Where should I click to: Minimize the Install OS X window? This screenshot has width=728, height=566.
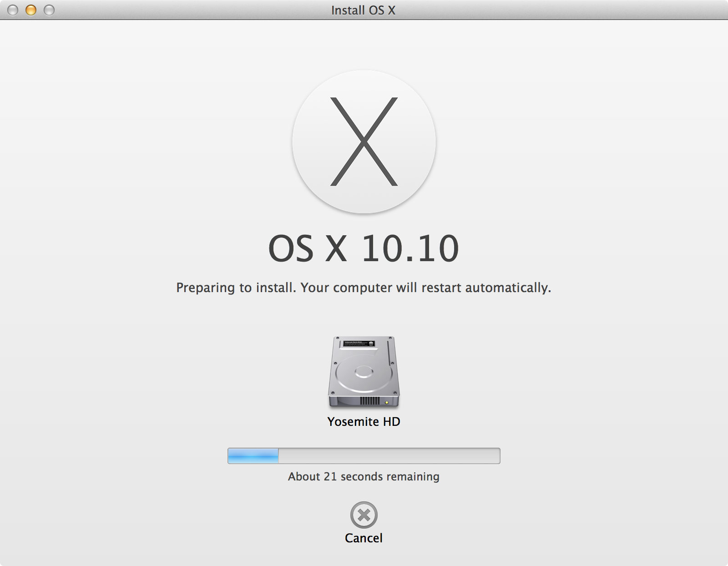(x=31, y=10)
